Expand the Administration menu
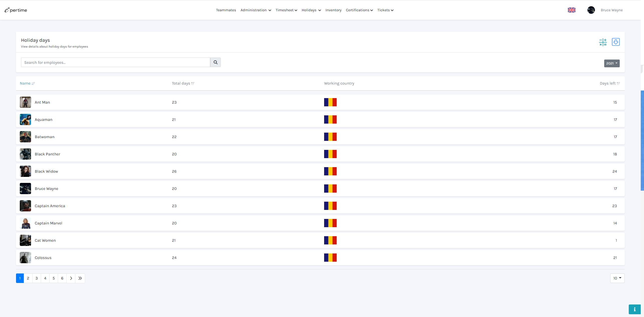644x317 pixels. pyautogui.click(x=256, y=10)
